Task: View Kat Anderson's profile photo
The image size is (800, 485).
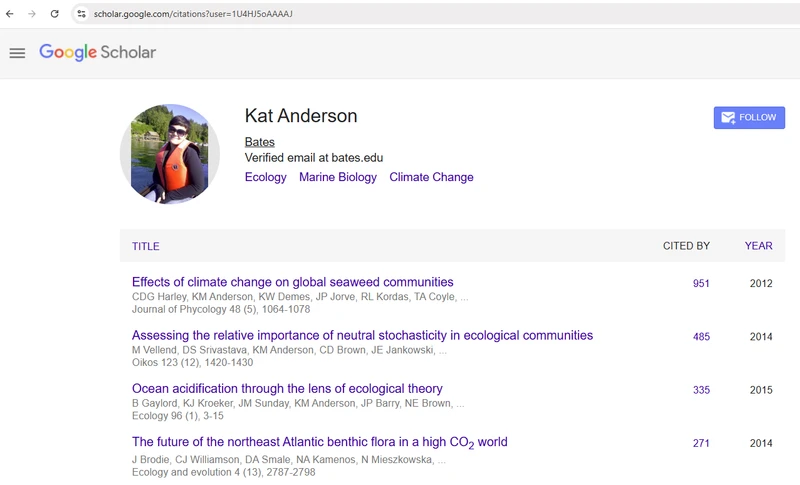Action: (x=170, y=154)
